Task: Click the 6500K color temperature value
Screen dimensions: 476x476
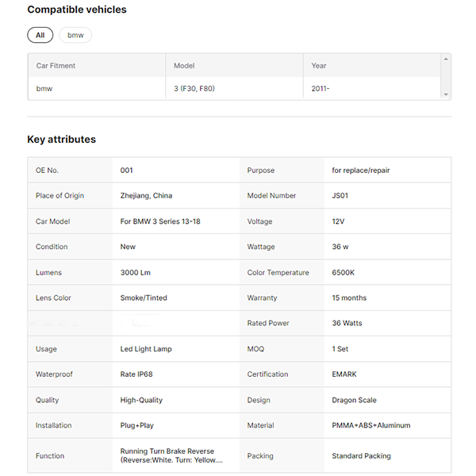Action: point(343,272)
